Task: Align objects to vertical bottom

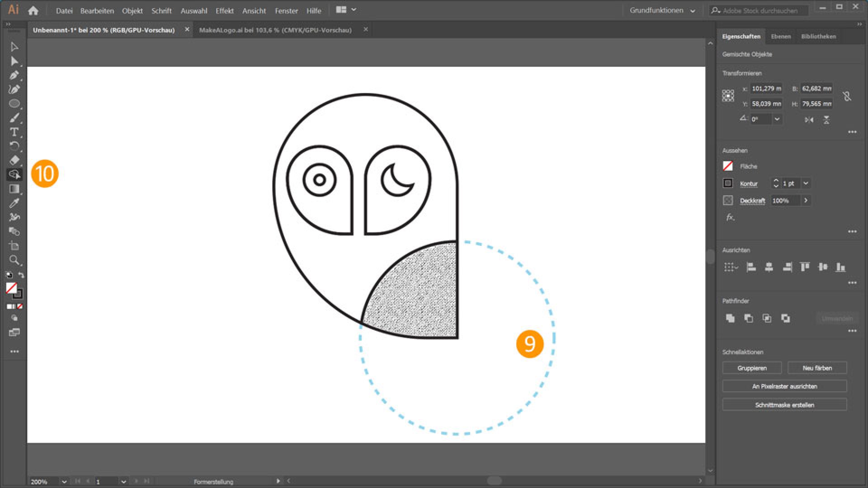Action: pyautogui.click(x=840, y=267)
